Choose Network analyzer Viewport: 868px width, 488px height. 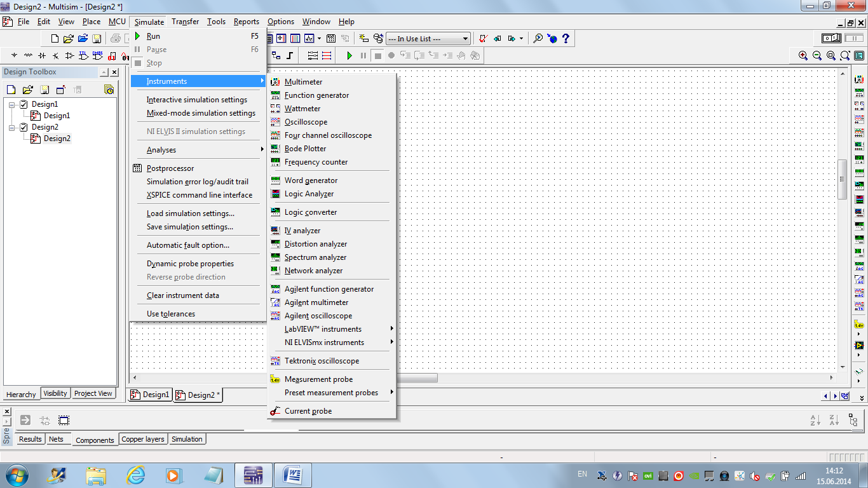pos(332,271)
